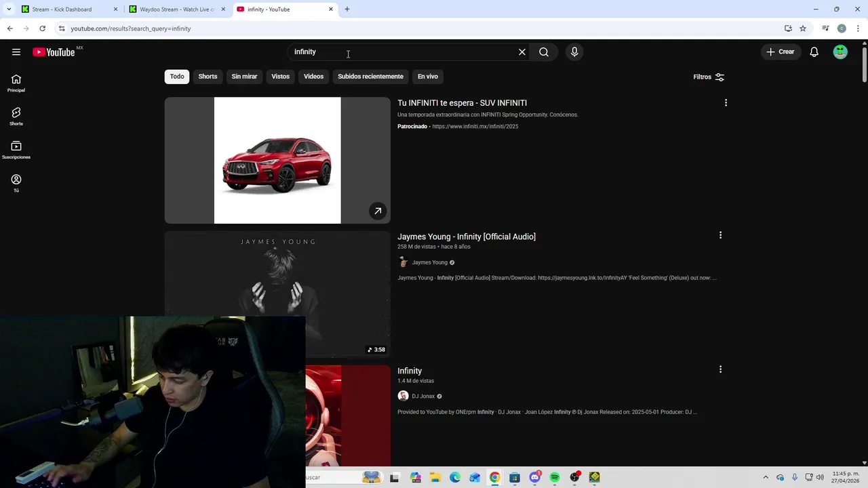Open DJ Jonax channel name
The height and width of the screenshot is (488, 868).
tap(423, 396)
